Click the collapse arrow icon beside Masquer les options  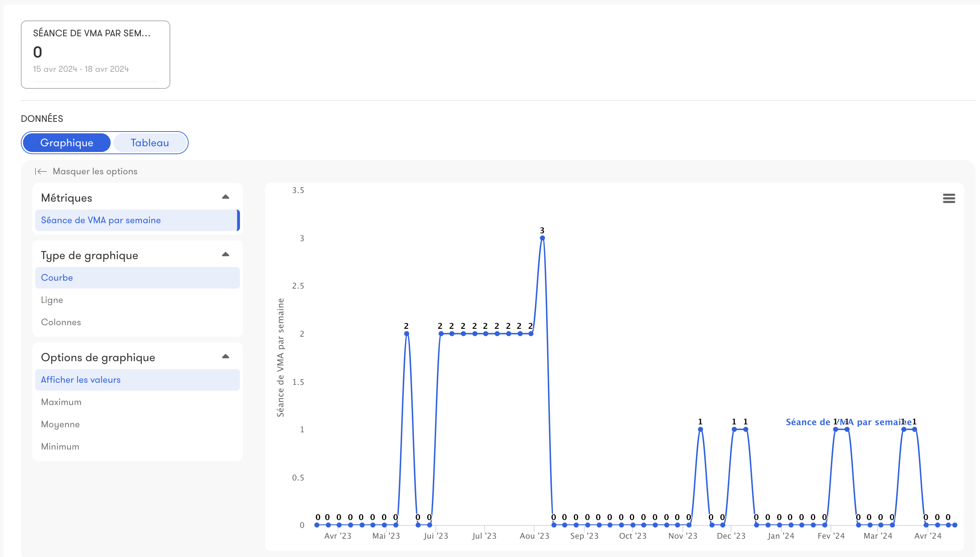(x=41, y=171)
